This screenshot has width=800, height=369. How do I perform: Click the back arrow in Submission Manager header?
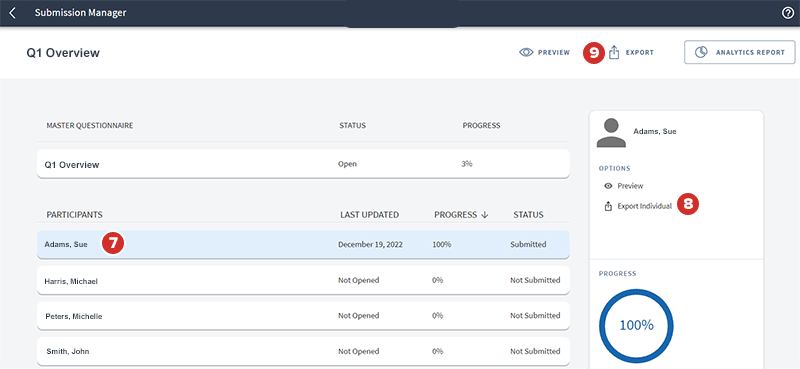13,12
